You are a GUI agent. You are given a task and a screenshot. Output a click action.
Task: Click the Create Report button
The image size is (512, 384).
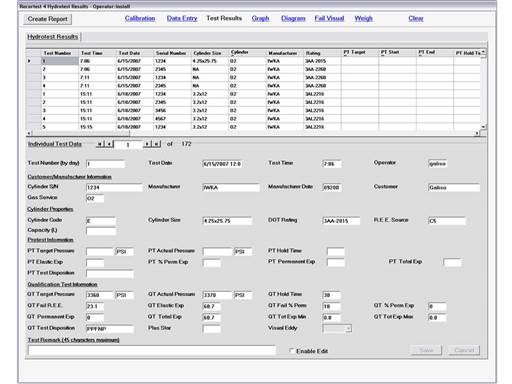[48, 19]
